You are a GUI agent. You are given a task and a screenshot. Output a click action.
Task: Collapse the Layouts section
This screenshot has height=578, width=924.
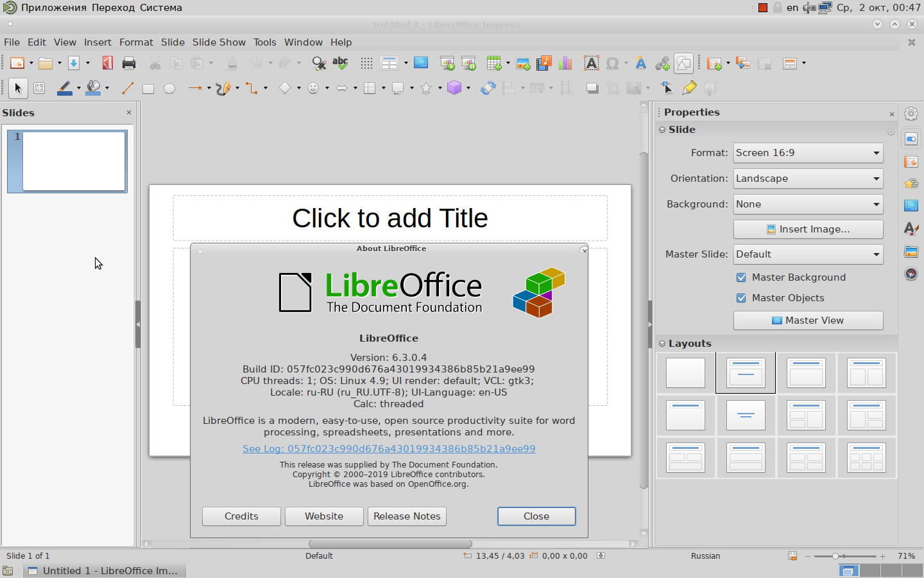[x=662, y=344]
